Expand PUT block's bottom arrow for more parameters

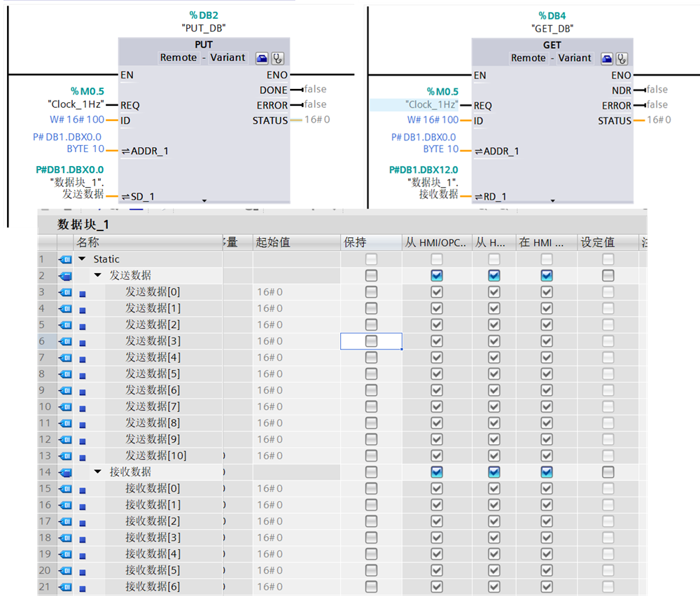[x=204, y=201]
